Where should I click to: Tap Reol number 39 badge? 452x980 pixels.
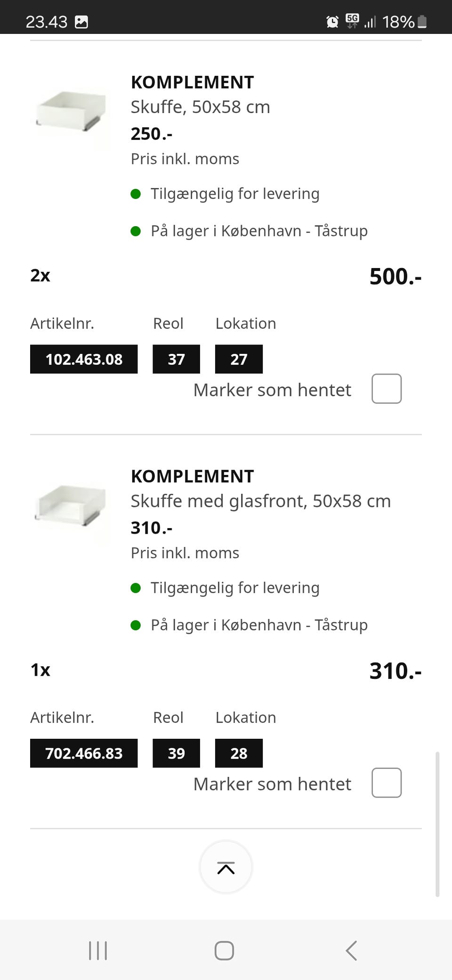176,753
